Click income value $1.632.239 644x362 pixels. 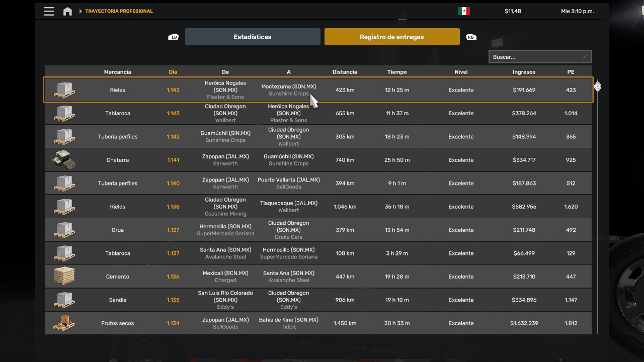coord(524,323)
